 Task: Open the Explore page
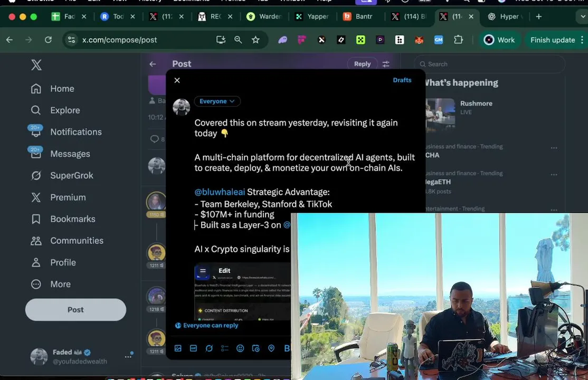55,110
